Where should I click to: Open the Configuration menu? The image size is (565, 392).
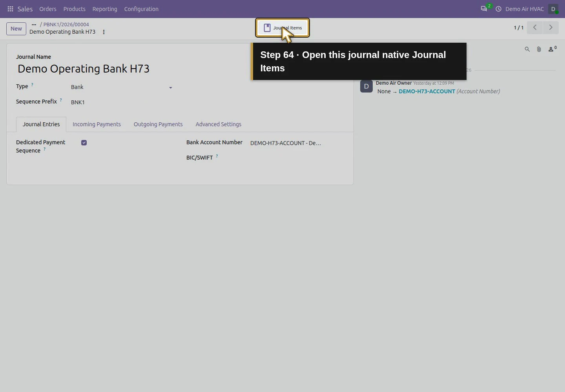(x=141, y=9)
